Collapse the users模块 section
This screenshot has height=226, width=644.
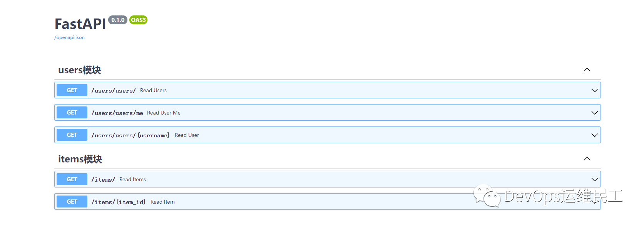pyautogui.click(x=587, y=70)
